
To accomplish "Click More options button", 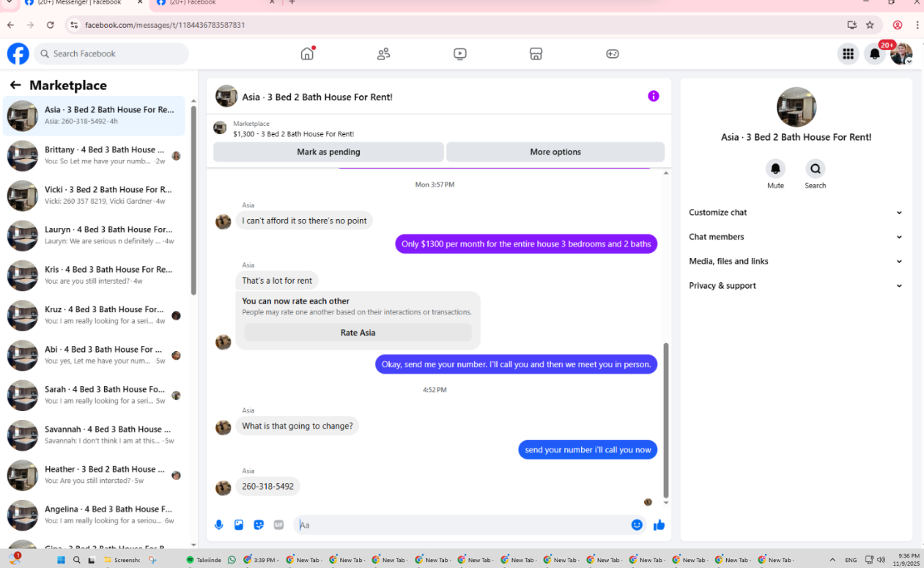I will coord(555,152).
